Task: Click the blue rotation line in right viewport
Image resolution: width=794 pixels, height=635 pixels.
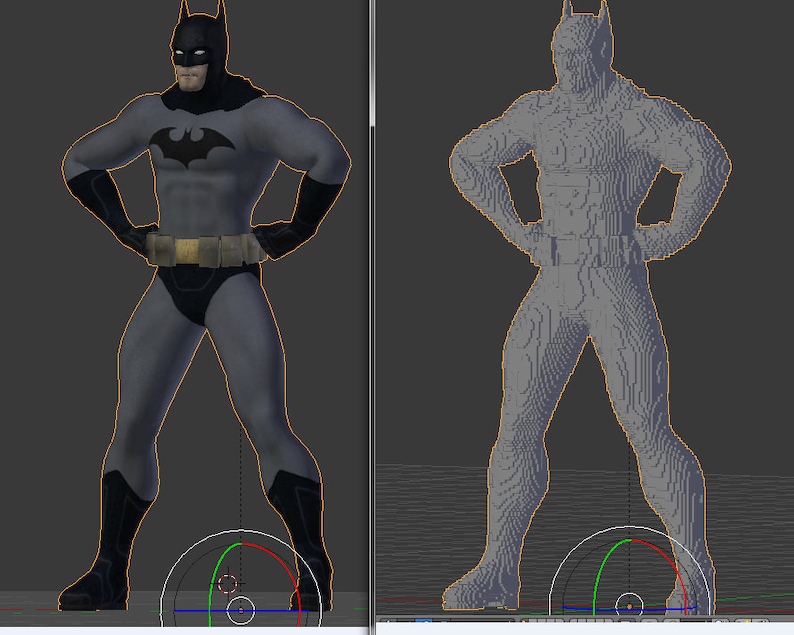Action: click(x=629, y=608)
